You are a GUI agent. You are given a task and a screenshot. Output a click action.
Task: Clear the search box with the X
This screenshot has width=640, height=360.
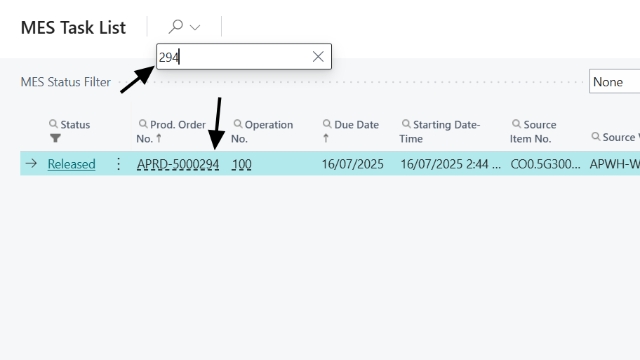318,56
